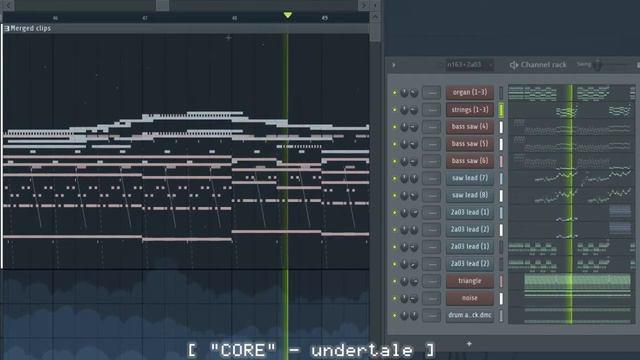The height and width of the screenshot is (360, 640).
Task: Open the saw lead (7) channel button
Action: [x=469, y=178]
